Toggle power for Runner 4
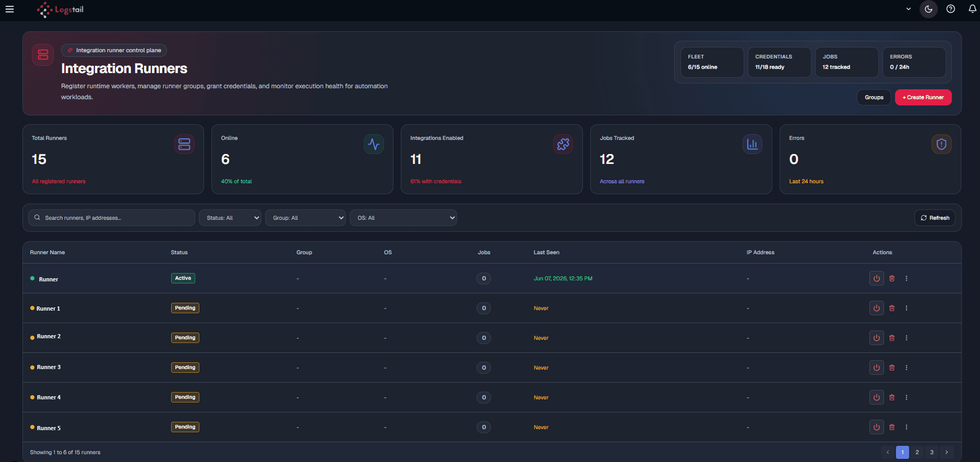Screen dimensions: 980x462 click(x=877, y=397)
